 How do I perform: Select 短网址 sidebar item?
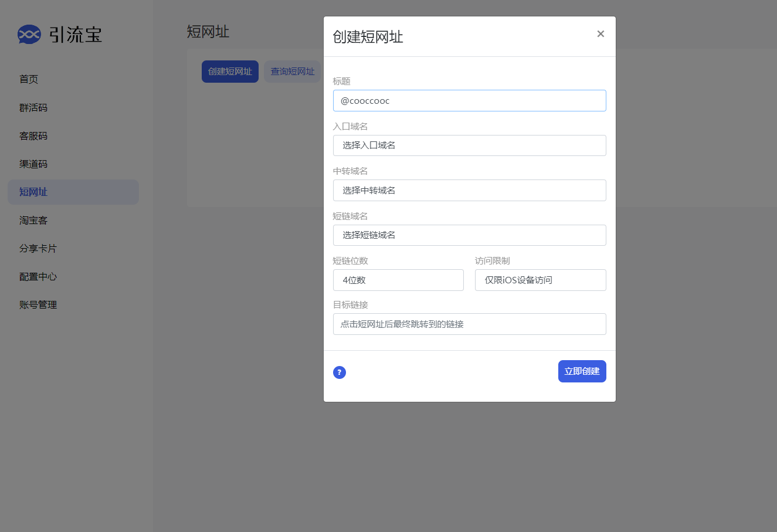pyautogui.click(x=73, y=192)
